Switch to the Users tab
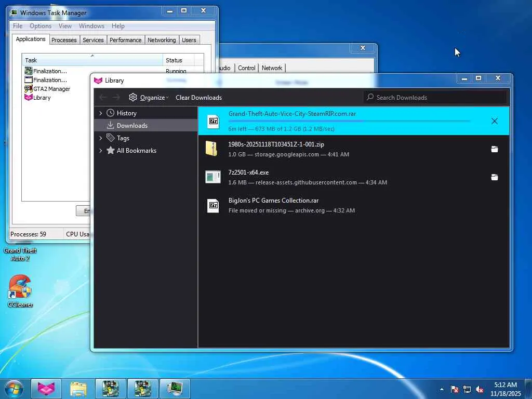Screen dimensions: 532x399 [x=189, y=40]
